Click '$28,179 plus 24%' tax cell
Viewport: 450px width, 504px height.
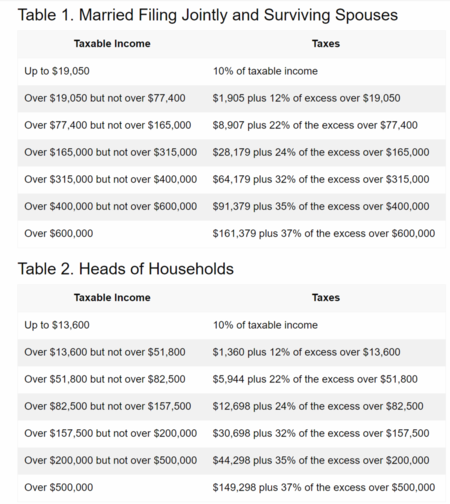click(321, 152)
